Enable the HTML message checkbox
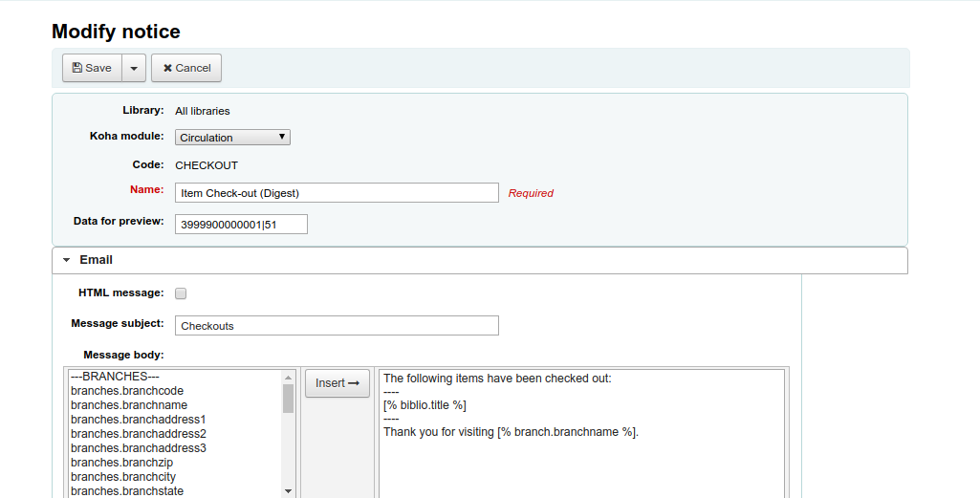Viewport: 980px width, 498px height. pos(181,293)
